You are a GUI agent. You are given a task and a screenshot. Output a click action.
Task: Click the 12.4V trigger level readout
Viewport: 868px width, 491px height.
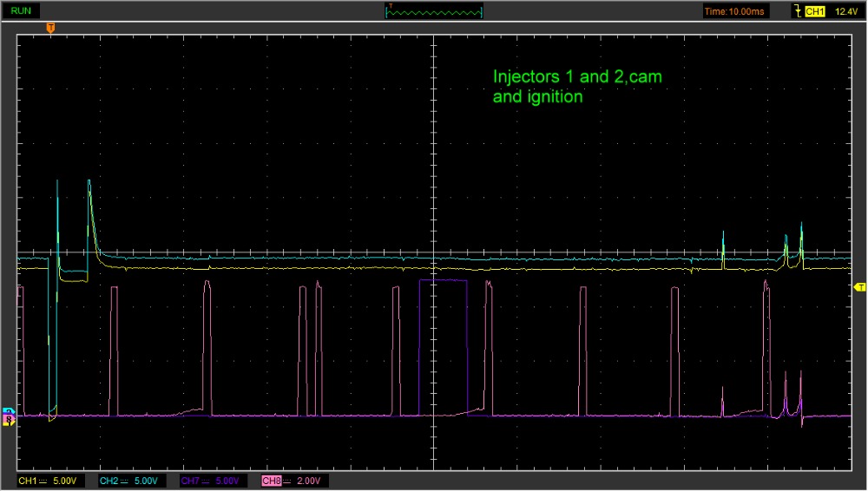coord(845,11)
